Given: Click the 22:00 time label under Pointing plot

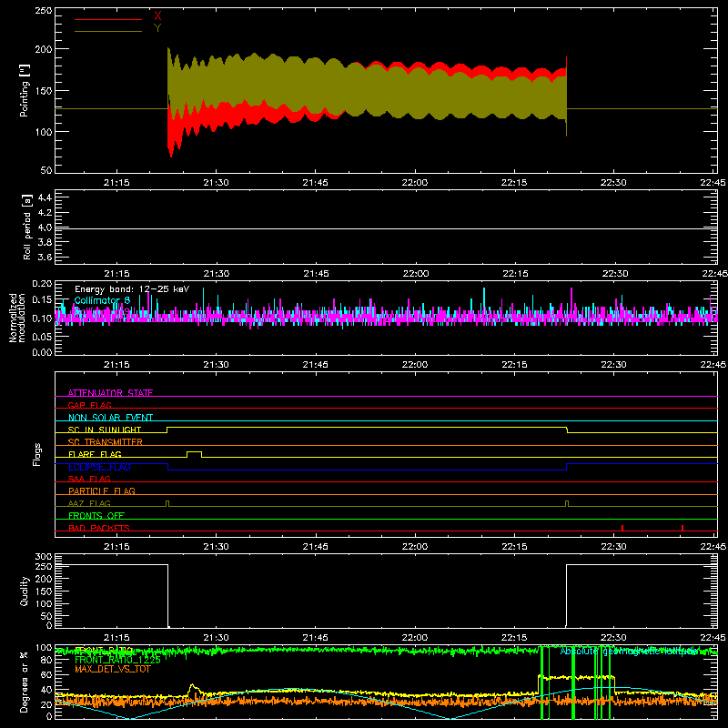Looking at the screenshot, I should [415, 183].
